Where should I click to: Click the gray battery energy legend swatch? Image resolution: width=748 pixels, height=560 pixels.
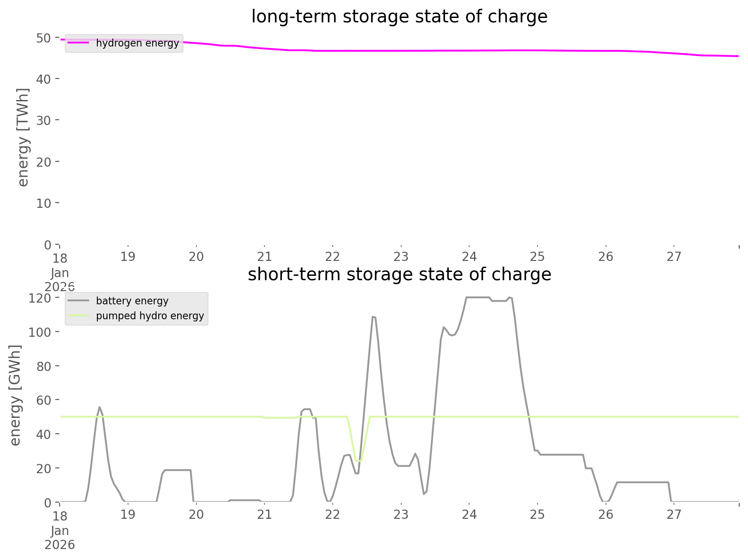point(78,301)
